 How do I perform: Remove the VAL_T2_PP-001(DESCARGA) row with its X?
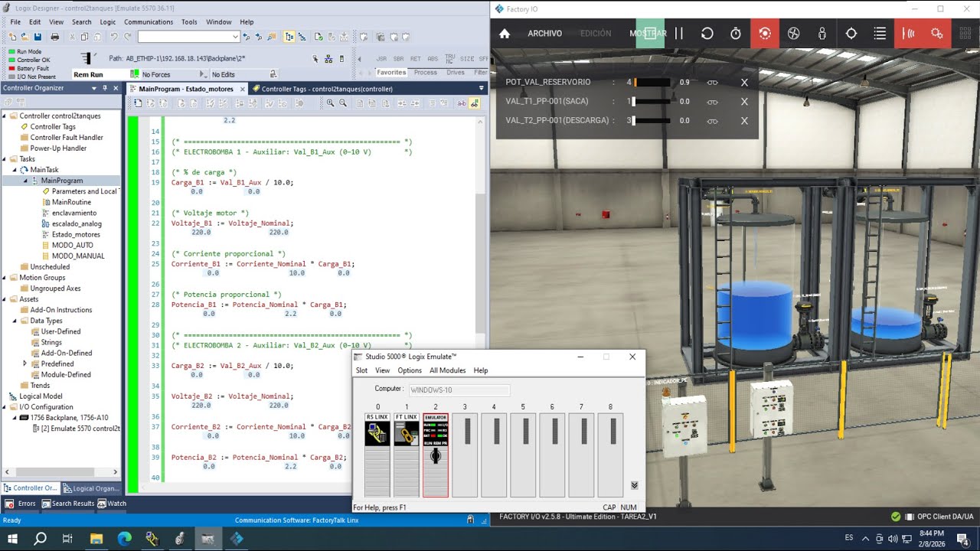(744, 120)
